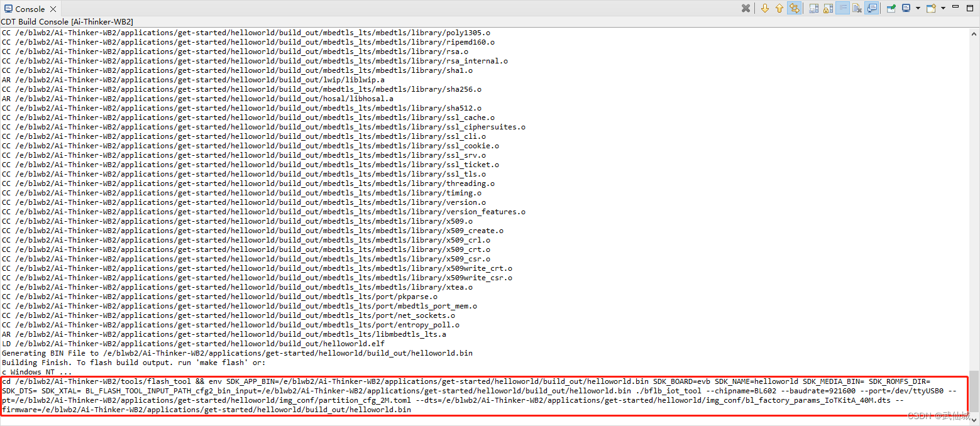Click the AR line ending in liblwip.a
This screenshot has height=426, width=980.
point(193,80)
